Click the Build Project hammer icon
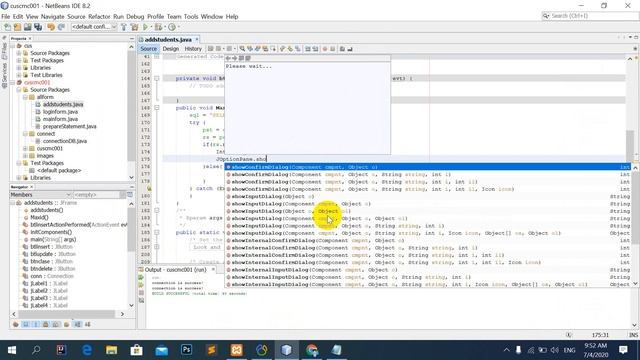This screenshot has height=360, width=640. point(124,27)
